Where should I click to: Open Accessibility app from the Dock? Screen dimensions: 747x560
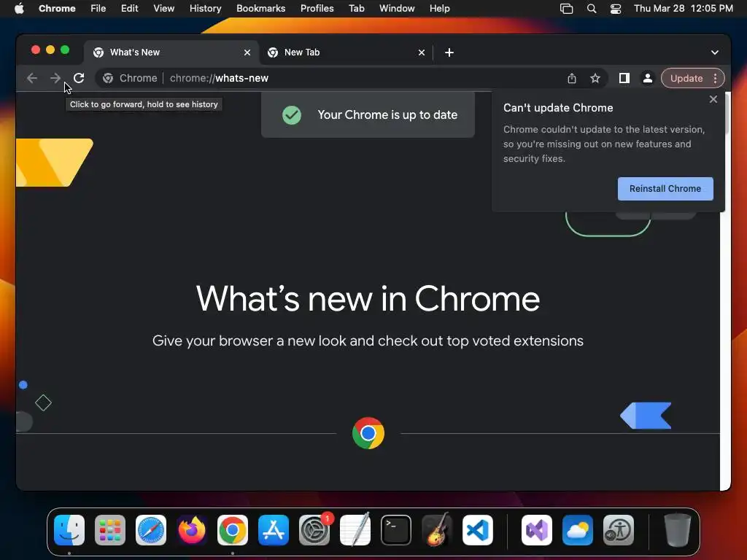[619, 529]
